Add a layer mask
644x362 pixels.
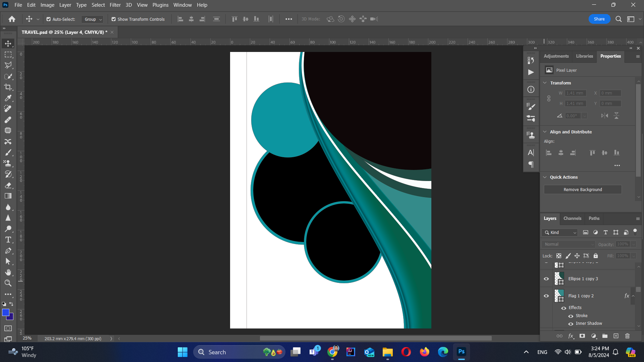[582, 336]
